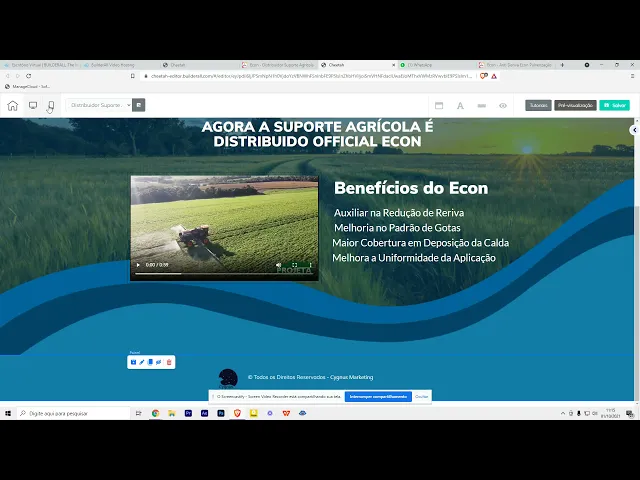The width and height of the screenshot is (640, 480).
Task: Click the Pré-visualização button
Action: click(x=575, y=105)
